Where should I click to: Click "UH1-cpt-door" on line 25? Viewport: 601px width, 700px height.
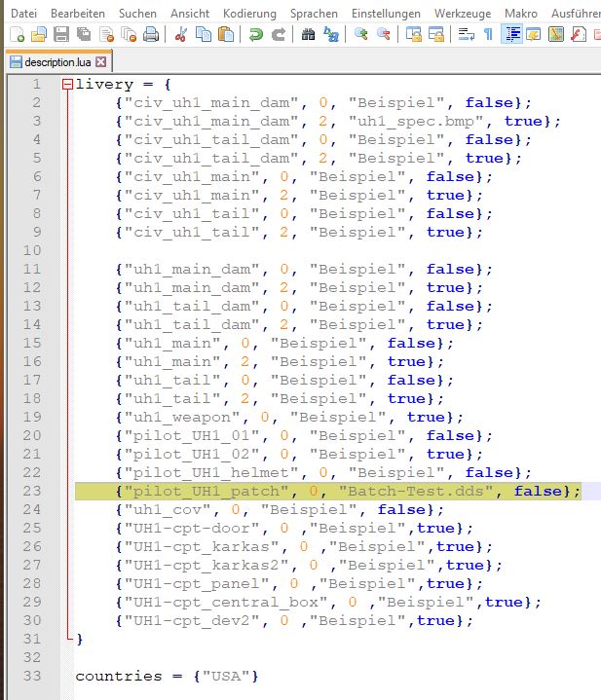click(x=192, y=528)
